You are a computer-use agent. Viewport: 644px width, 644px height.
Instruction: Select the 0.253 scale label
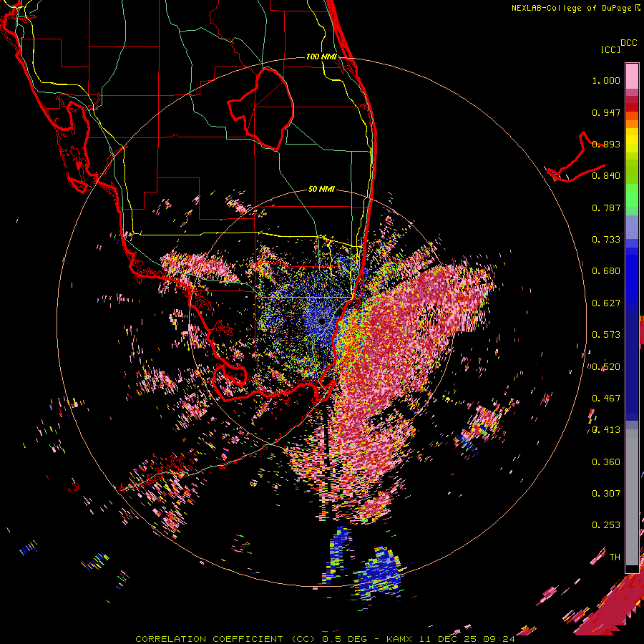pyautogui.click(x=606, y=525)
